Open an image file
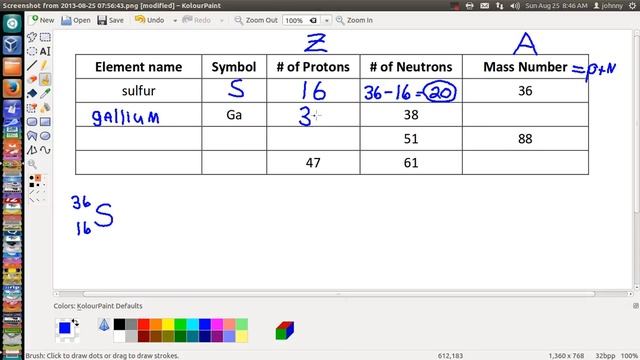Viewport: 640px width, 360px height. click(76, 20)
